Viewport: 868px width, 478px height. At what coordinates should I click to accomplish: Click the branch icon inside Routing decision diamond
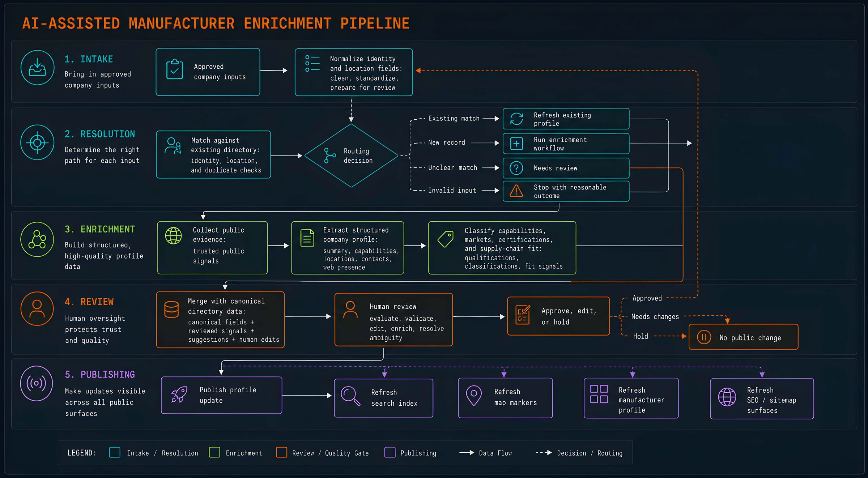coord(329,155)
